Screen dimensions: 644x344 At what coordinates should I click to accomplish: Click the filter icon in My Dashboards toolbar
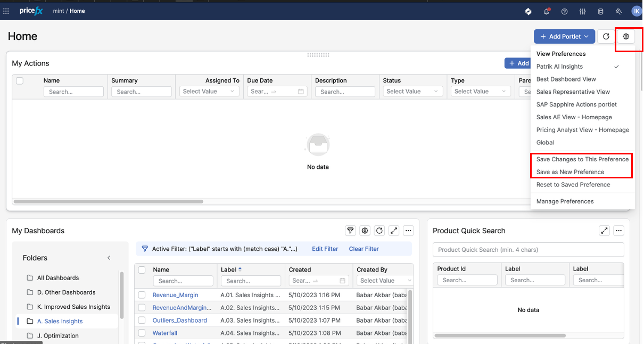tap(350, 231)
